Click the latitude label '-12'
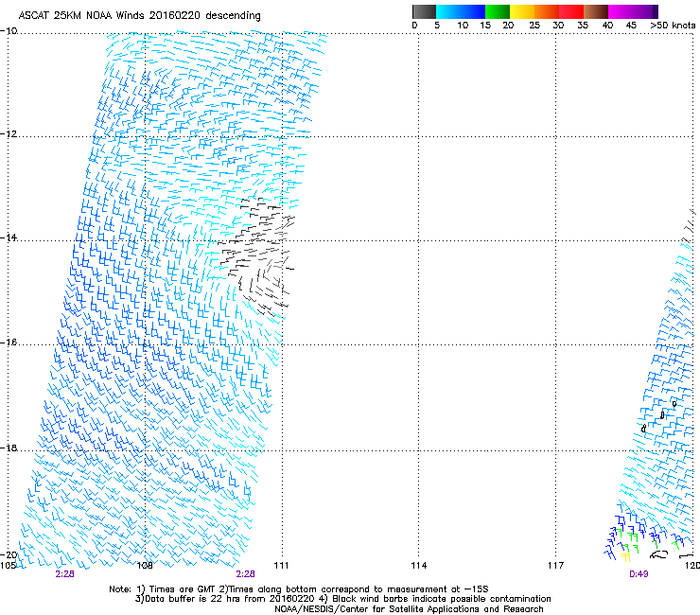Viewport: 700px width, 615px height. [x=9, y=134]
